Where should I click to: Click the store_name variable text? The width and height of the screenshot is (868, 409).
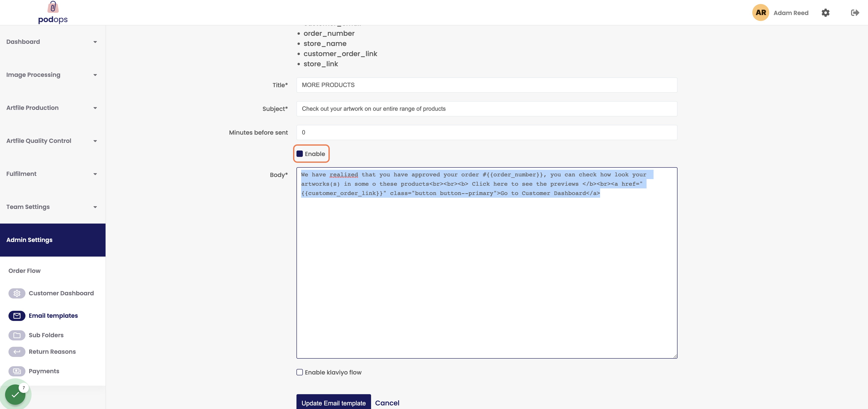[x=325, y=44]
